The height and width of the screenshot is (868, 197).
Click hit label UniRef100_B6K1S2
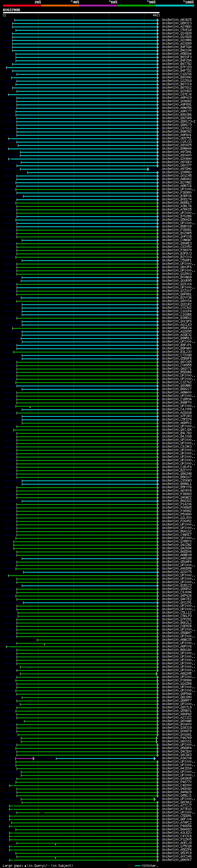(177, 531)
